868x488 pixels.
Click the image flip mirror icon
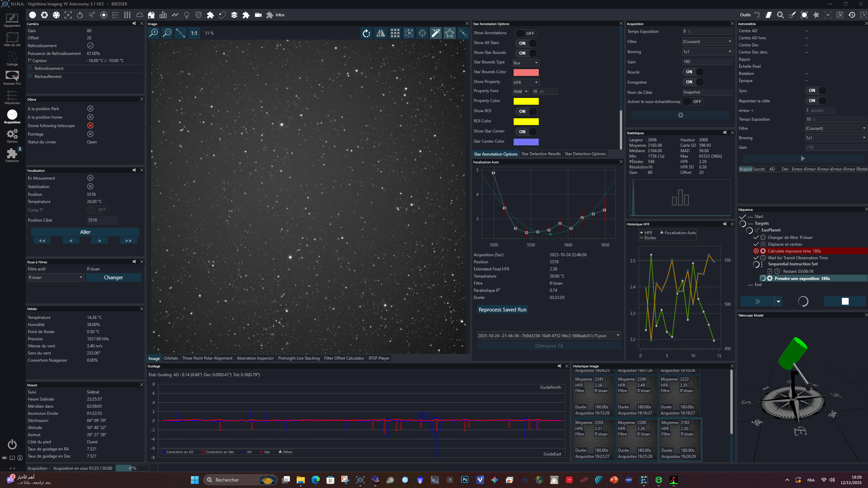(x=381, y=33)
